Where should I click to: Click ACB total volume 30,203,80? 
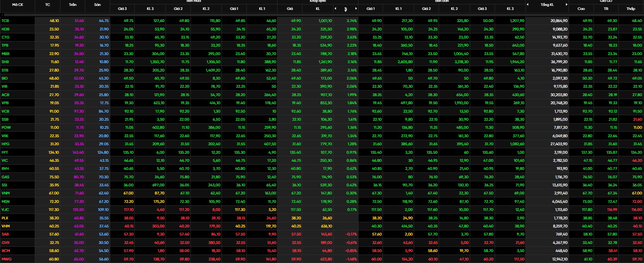click(x=559, y=95)
